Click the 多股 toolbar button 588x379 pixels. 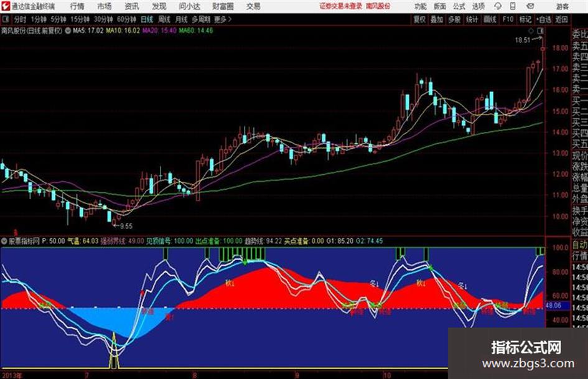coord(454,19)
